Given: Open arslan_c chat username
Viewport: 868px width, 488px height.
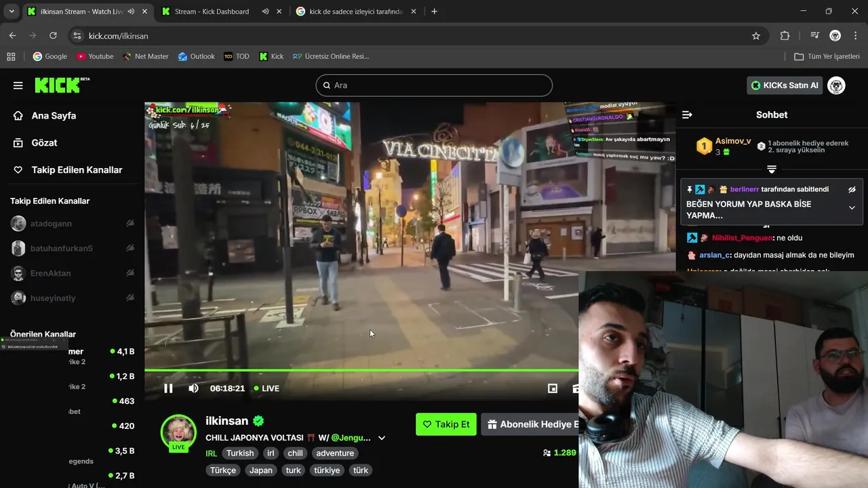Looking at the screenshot, I should tap(715, 256).
